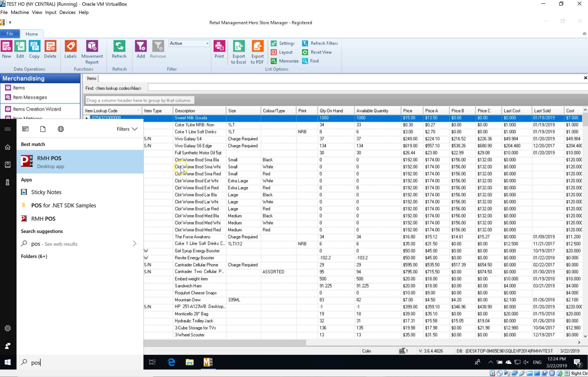The height and width of the screenshot is (377, 588).
Task: Expand the Filters dropdown in search
Action: [127, 129]
